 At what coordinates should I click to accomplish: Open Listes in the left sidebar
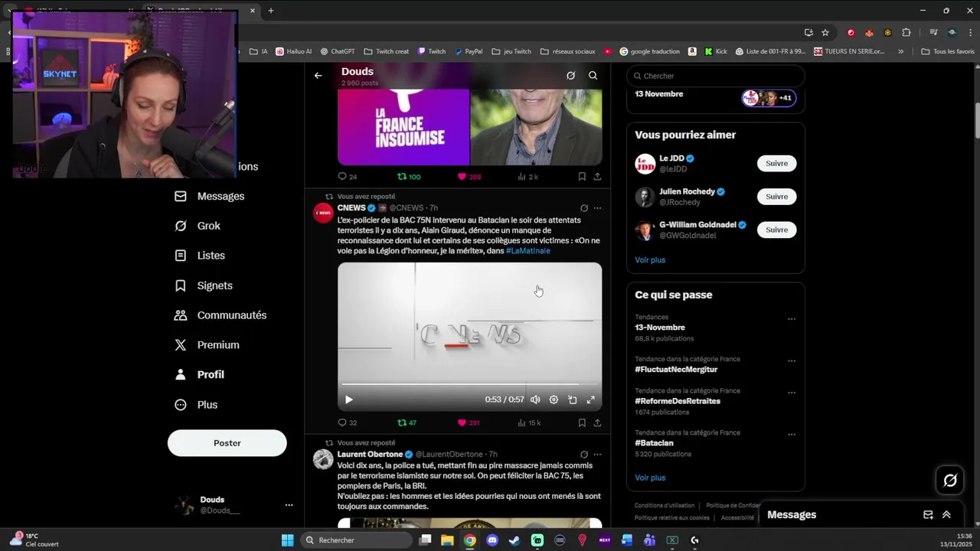(199, 256)
